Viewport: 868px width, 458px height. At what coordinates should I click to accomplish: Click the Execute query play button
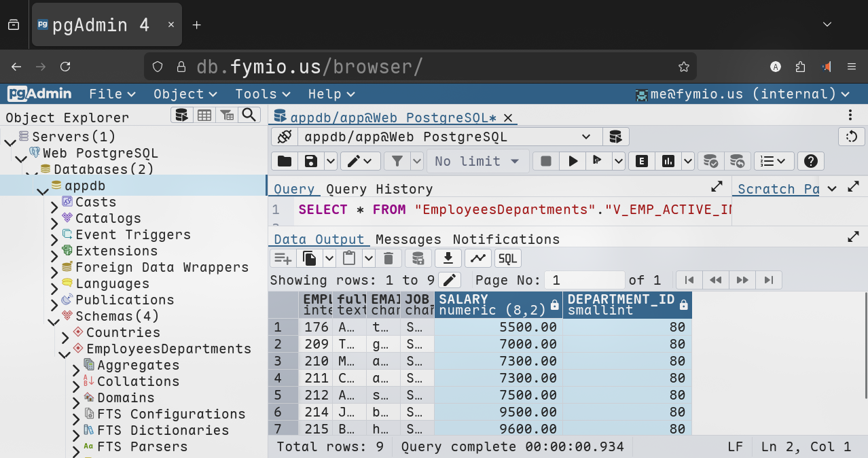573,161
